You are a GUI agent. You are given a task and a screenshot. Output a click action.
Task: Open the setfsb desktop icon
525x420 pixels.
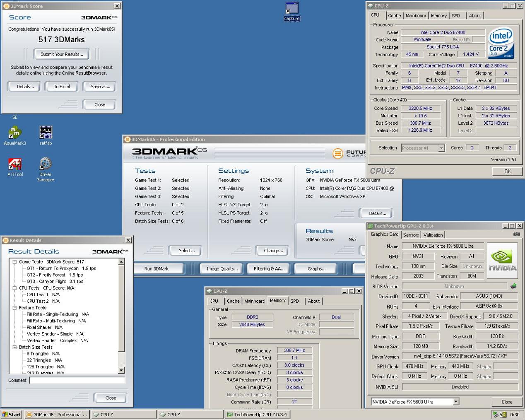pos(46,136)
